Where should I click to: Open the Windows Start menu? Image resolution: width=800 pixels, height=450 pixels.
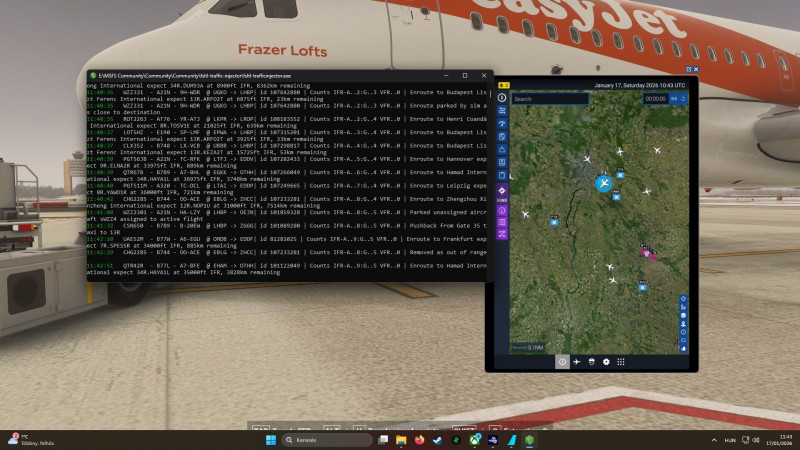pos(271,440)
